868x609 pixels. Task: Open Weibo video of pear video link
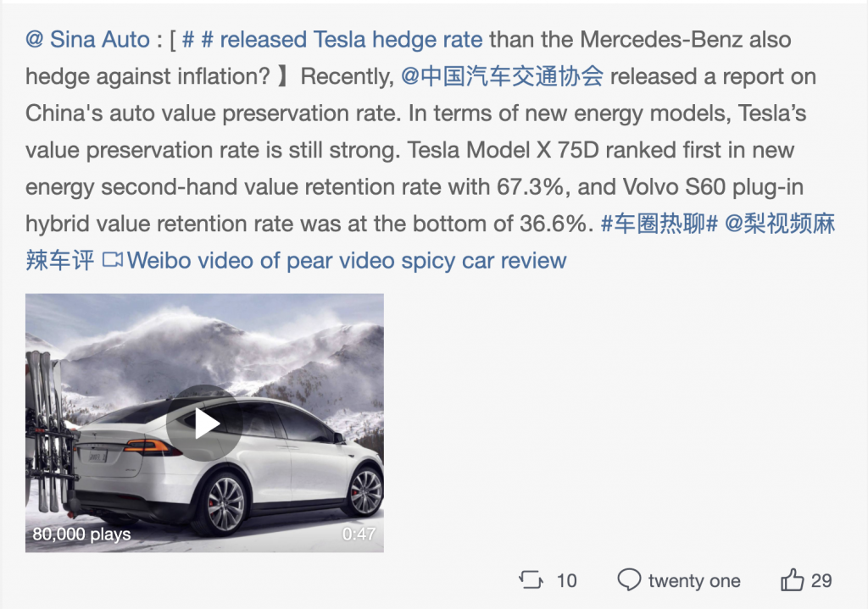pos(347,261)
